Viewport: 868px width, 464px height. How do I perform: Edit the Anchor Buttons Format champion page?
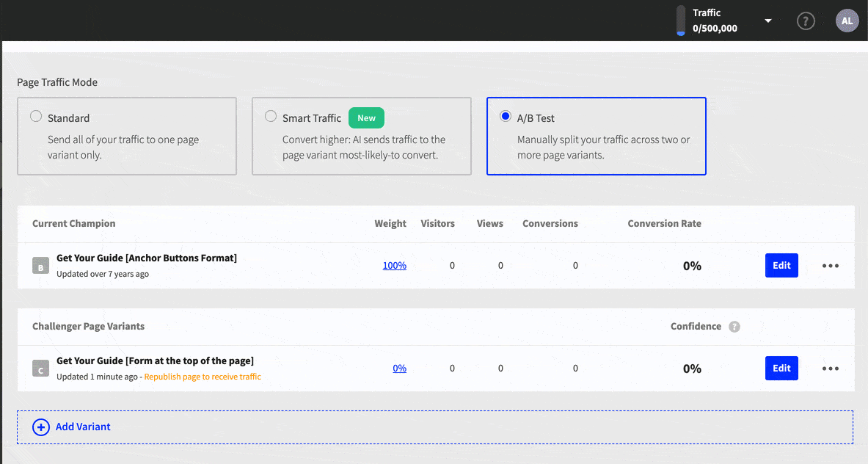pos(781,265)
